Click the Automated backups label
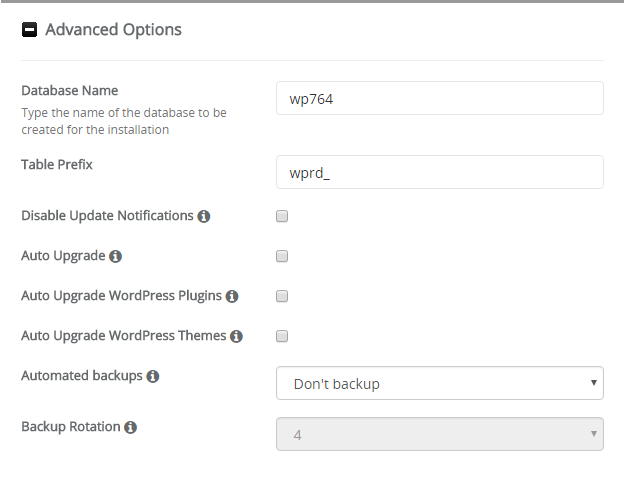This screenshot has height=495, width=626. coord(82,376)
